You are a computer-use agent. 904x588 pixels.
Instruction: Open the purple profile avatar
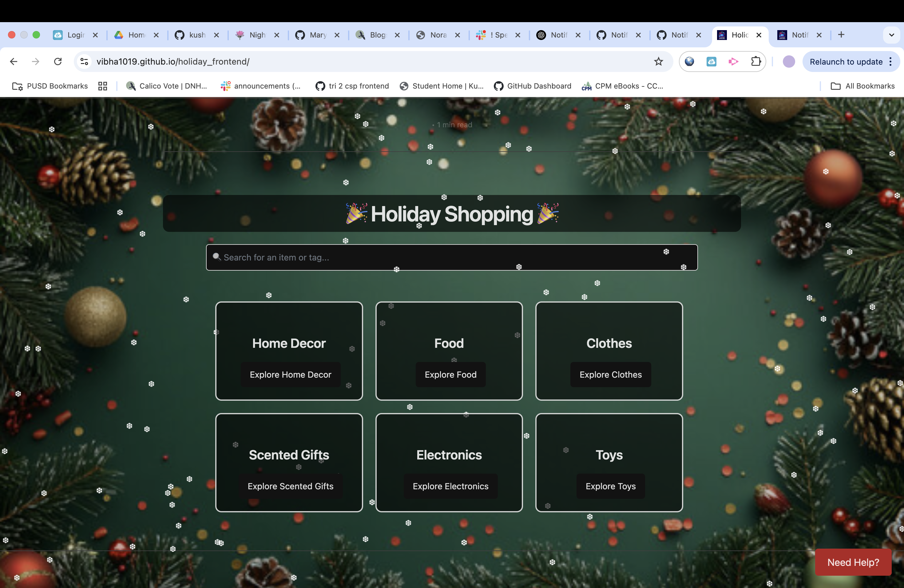click(x=789, y=62)
